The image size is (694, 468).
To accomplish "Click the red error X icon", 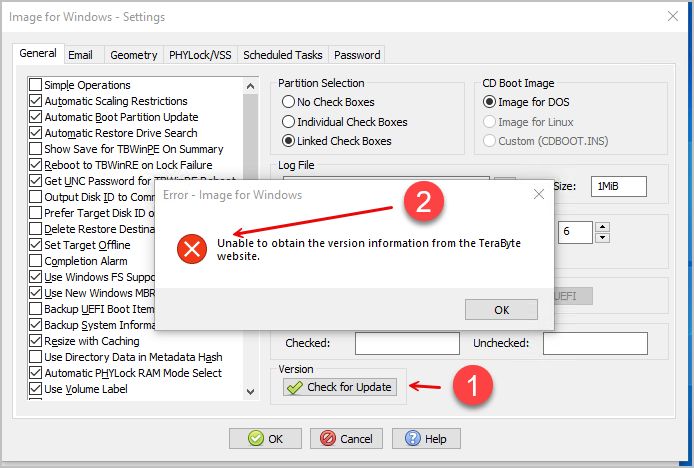I will pyautogui.click(x=192, y=249).
